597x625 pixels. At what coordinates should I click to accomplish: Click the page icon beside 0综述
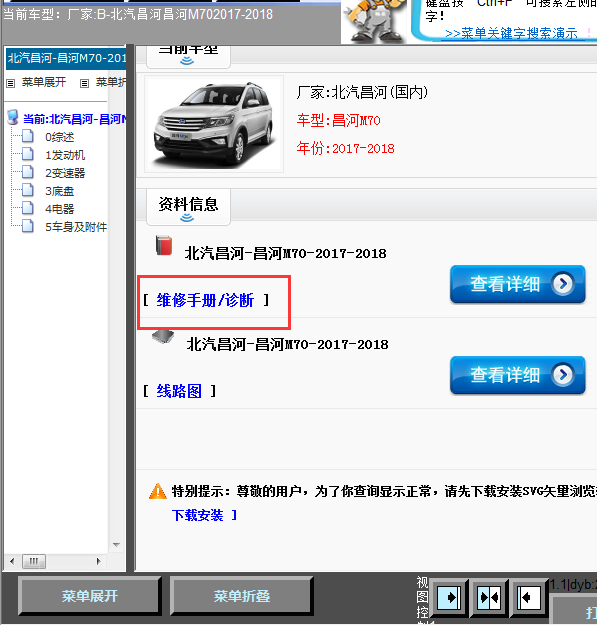(27, 136)
